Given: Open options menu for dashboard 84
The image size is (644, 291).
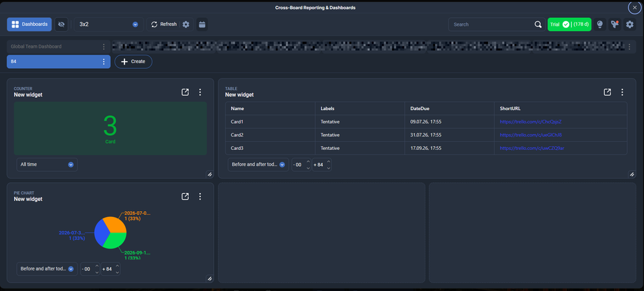Looking at the screenshot, I should (104, 62).
